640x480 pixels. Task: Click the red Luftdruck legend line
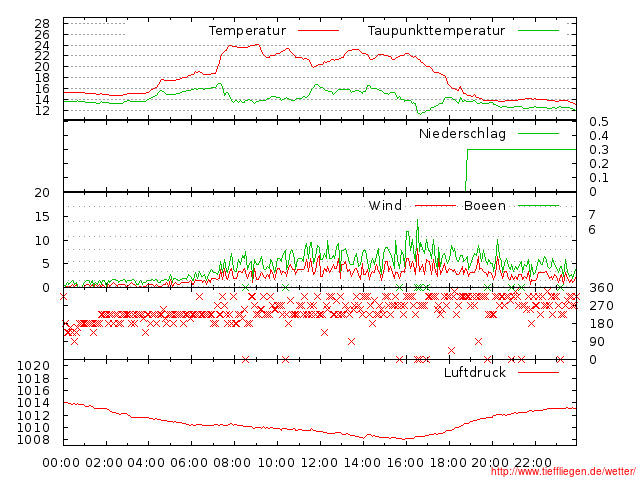(x=538, y=372)
